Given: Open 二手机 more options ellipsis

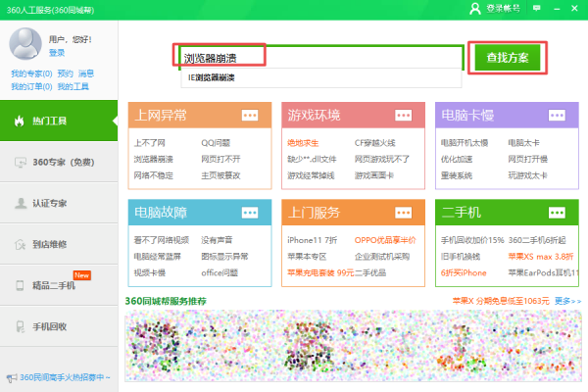Looking at the screenshot, I should [x=557, y=213].
